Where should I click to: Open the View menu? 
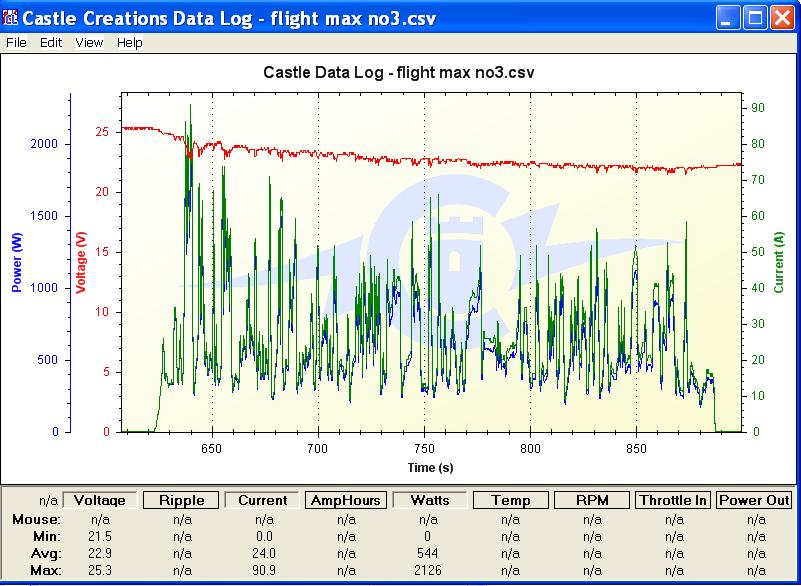click(89, 42)
